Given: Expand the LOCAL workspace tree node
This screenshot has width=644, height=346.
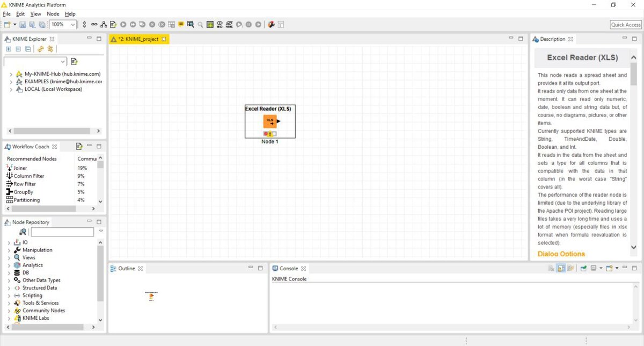Looking at the screenshot, I should (11, 89).
